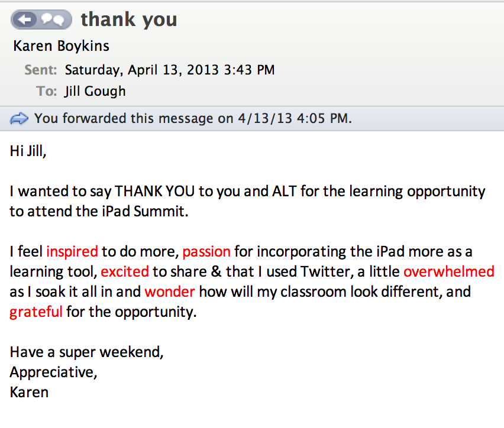Click the "thank you" subject title
This screenshot has height=428, width=504.
[x=129, y=20]
